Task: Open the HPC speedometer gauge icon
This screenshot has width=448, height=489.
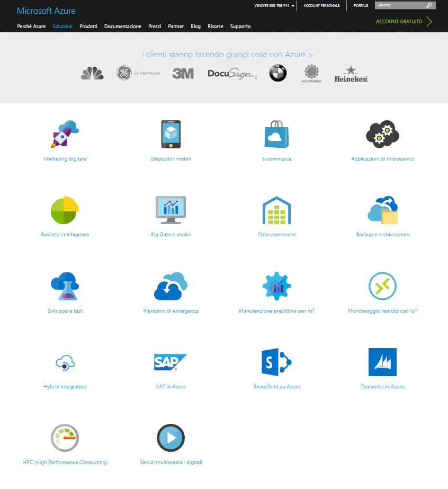Action: pyautogui.click(x=65, y=438)
